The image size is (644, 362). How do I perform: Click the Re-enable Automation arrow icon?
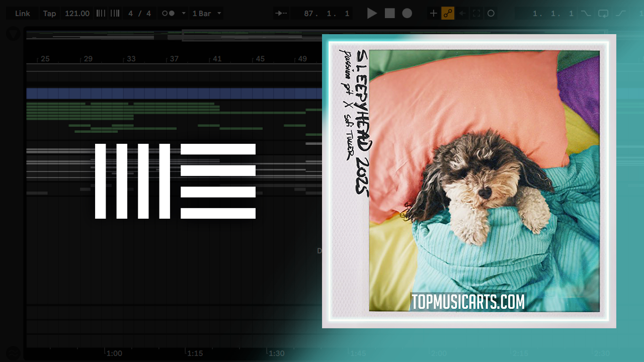(462, 14)
